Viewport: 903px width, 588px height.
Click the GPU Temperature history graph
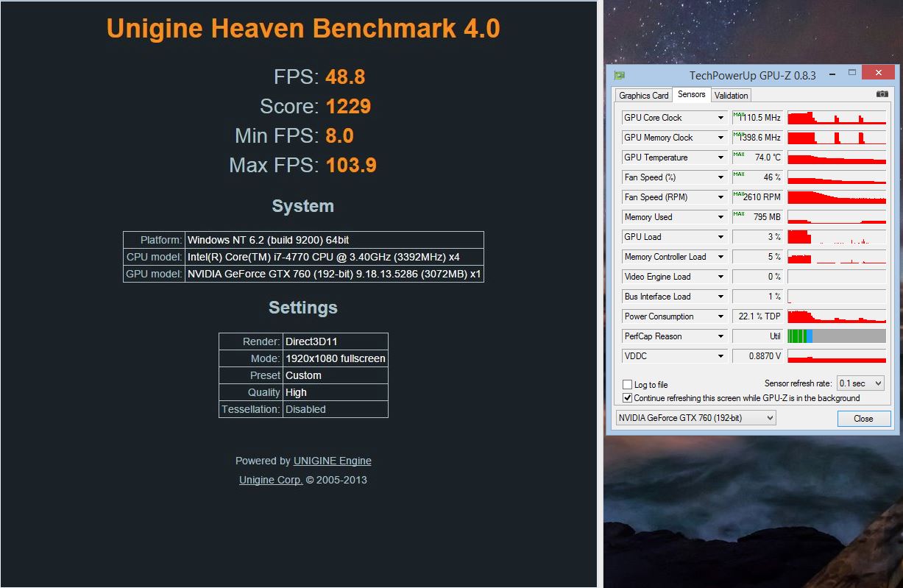837,157
